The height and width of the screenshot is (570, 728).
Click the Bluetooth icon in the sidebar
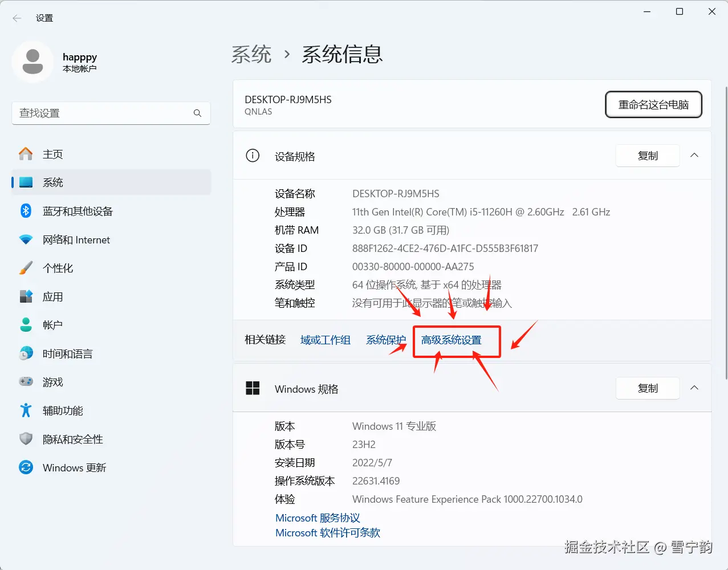point(26,211)
